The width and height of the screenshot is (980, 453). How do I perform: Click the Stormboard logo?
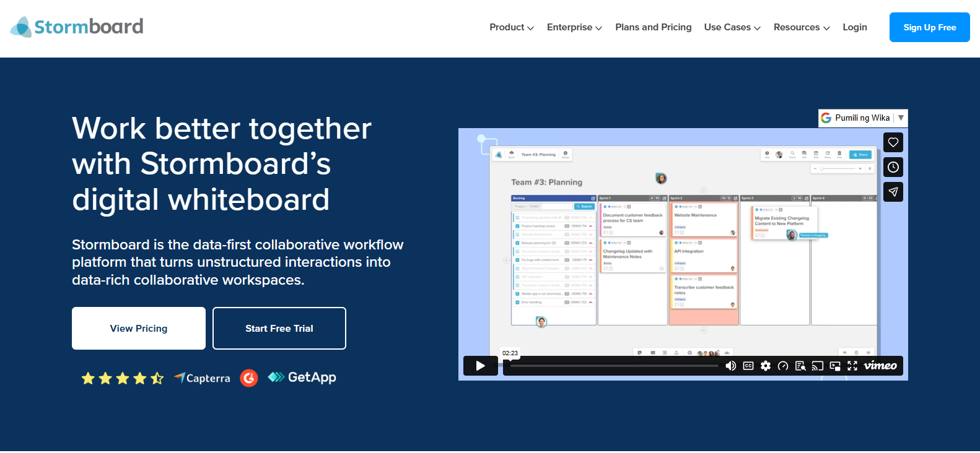click(77, 27)
